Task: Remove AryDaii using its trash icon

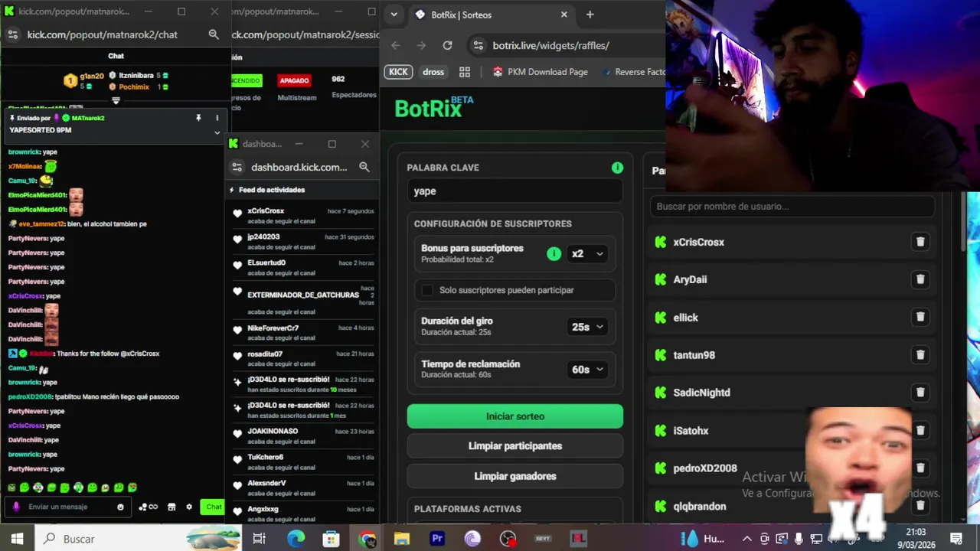Action: pos(920,279)
